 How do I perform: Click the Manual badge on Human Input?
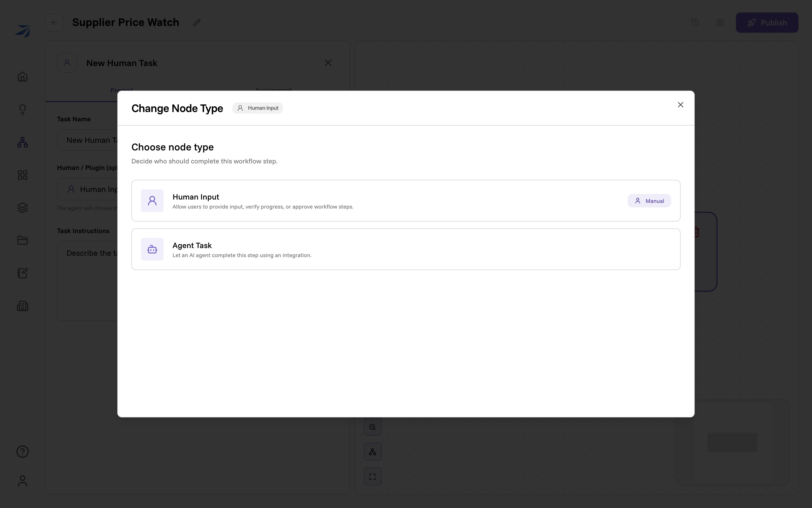(649, 201)
